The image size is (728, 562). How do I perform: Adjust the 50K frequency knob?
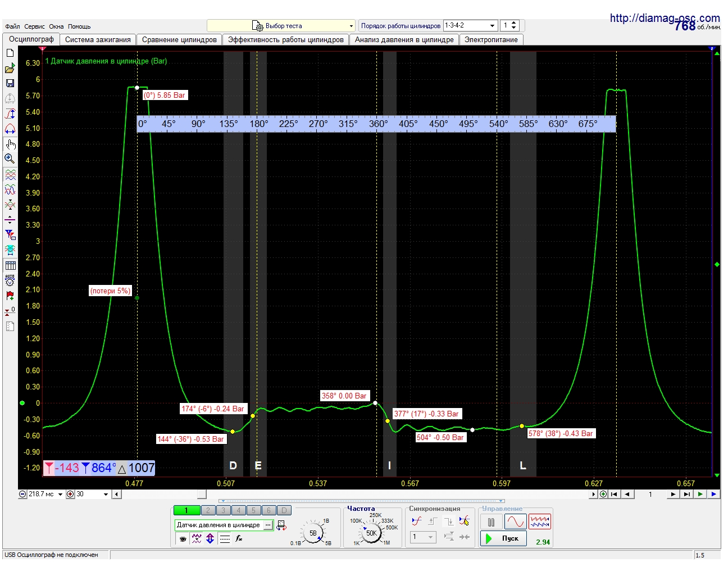[371, 533]
